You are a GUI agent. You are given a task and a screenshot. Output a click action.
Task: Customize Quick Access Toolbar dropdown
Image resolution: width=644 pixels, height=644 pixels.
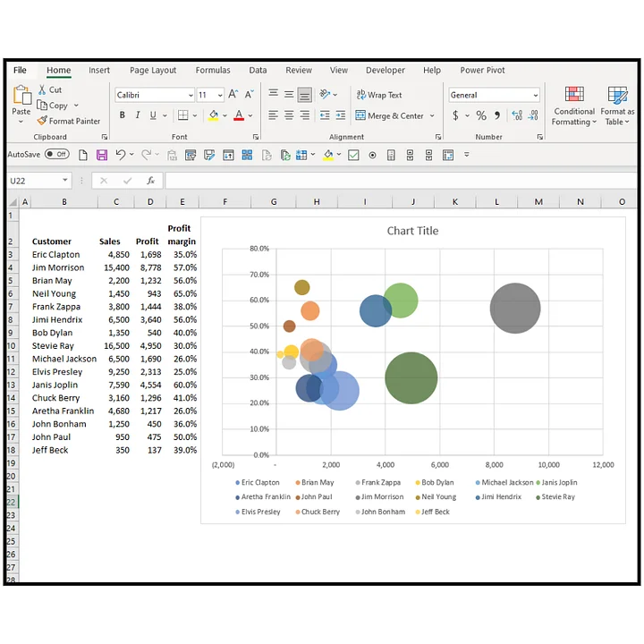click(467, 155)
